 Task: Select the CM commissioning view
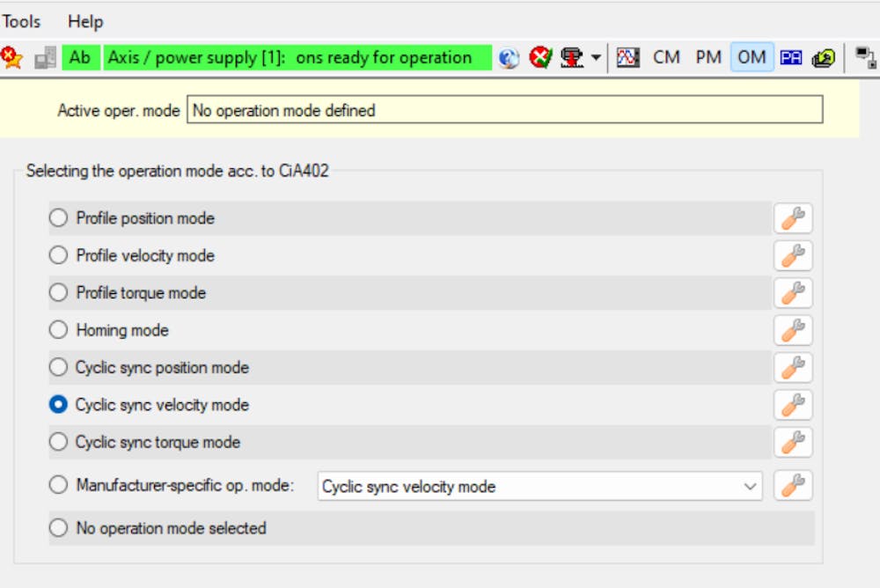pyautogui.click(x=666, y=57)
